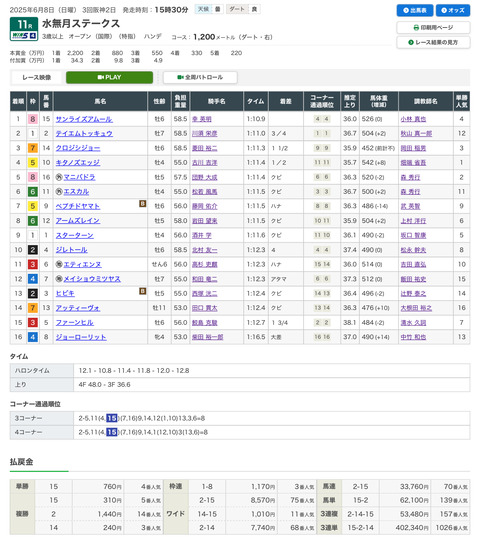480x537 pixels.
Task: Click the WIN5 badge icon
Action: pyautogui.click(x=24, y=35)
